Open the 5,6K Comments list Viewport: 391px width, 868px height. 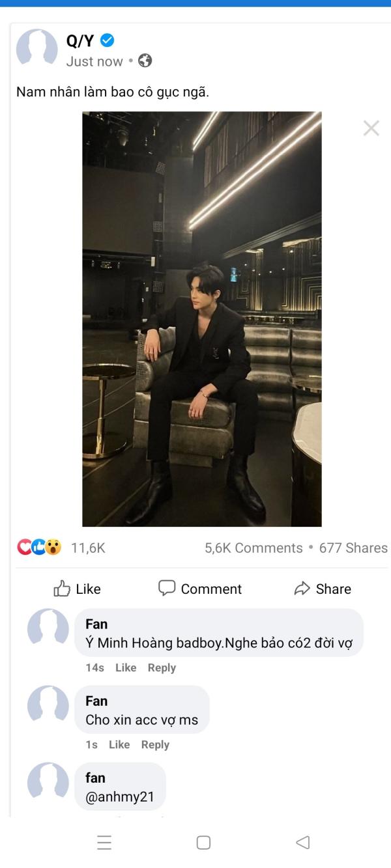click(x=253, y=548)
